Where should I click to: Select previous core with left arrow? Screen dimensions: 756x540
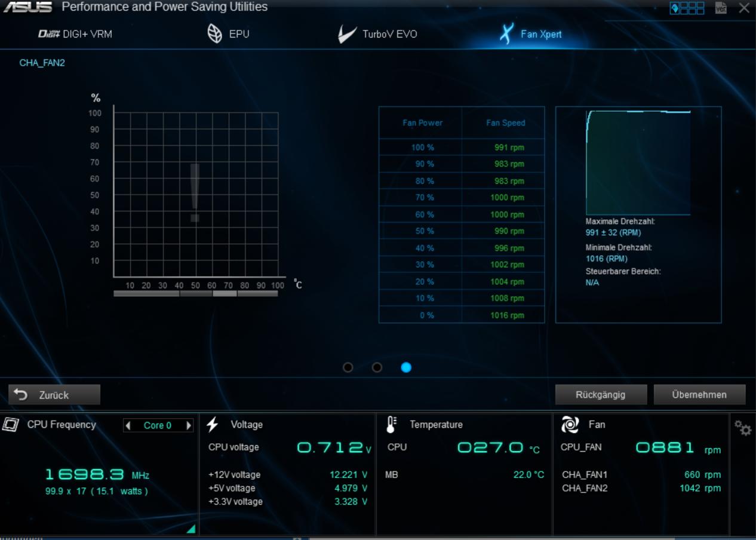[x=128, y=425]
